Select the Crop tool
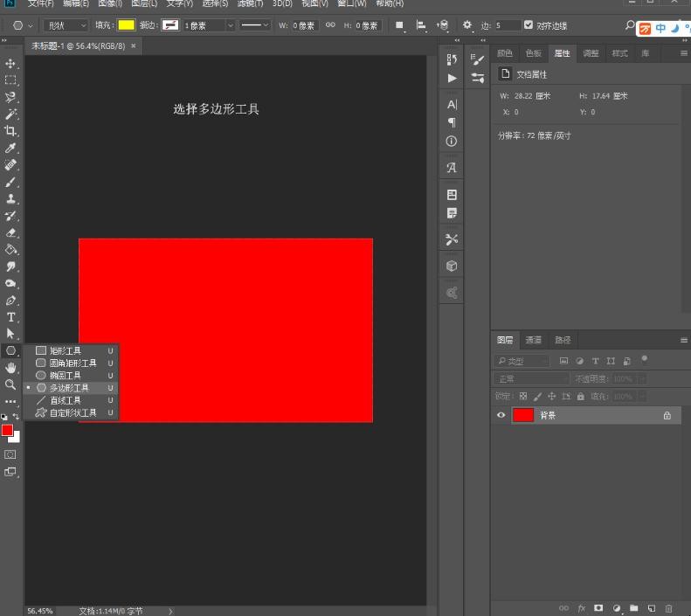691x616 pixels. tap(11, 131)
